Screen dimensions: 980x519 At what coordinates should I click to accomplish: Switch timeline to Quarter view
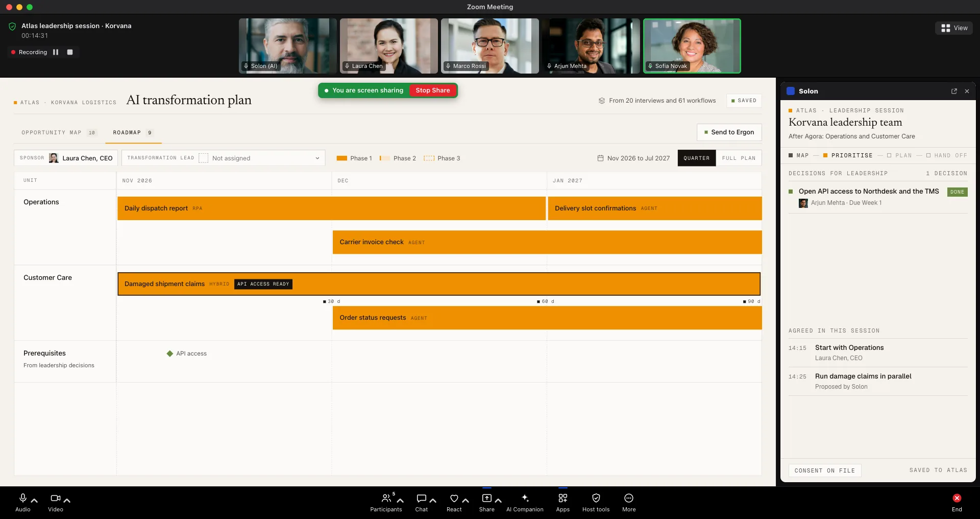click(x=697, y=158)
